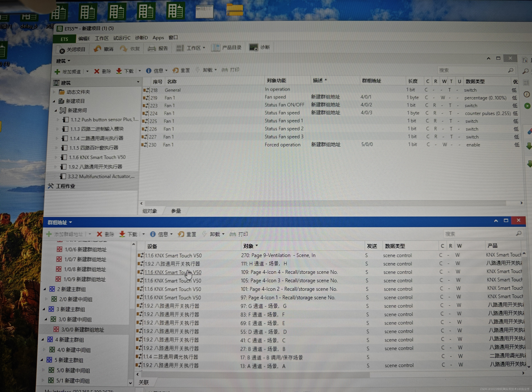Click the red Delete icon in Buildings toolbar
The width and height of the screenshot is (532, 392).
[x=97, y=71]
